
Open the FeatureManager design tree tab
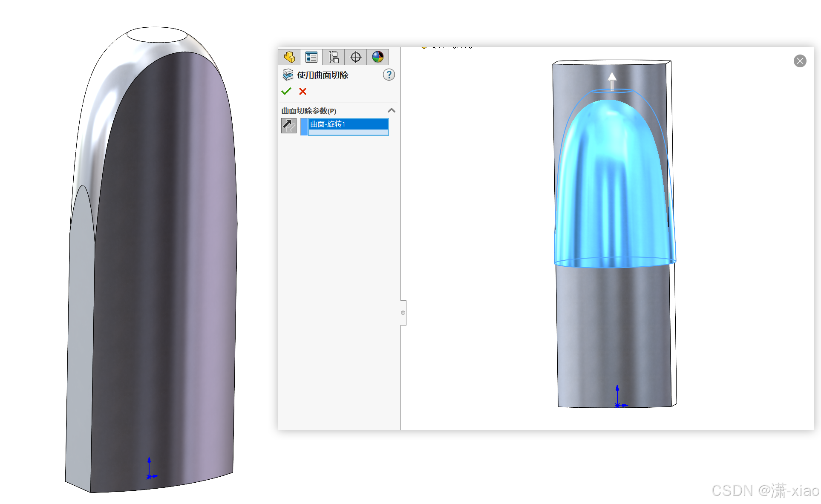tap(289, 57)
